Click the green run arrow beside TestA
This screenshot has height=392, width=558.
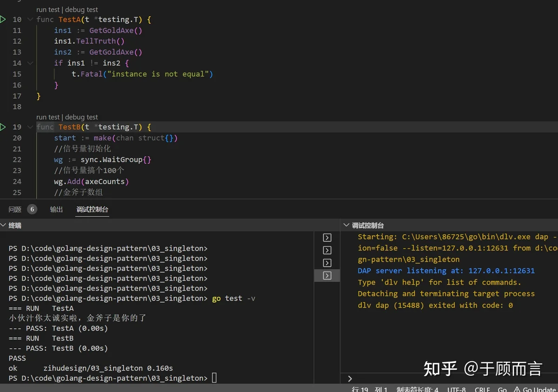(3, 20)
